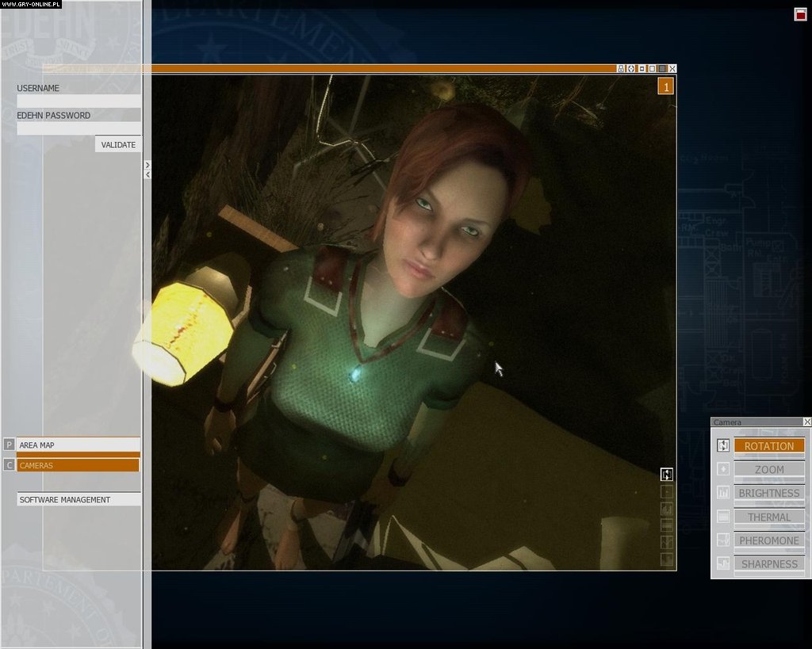The height and width of the screenshot is (649, 812).
Task: Click the sharpness icon beside SHARPNESS
Action: pos(722,563)
